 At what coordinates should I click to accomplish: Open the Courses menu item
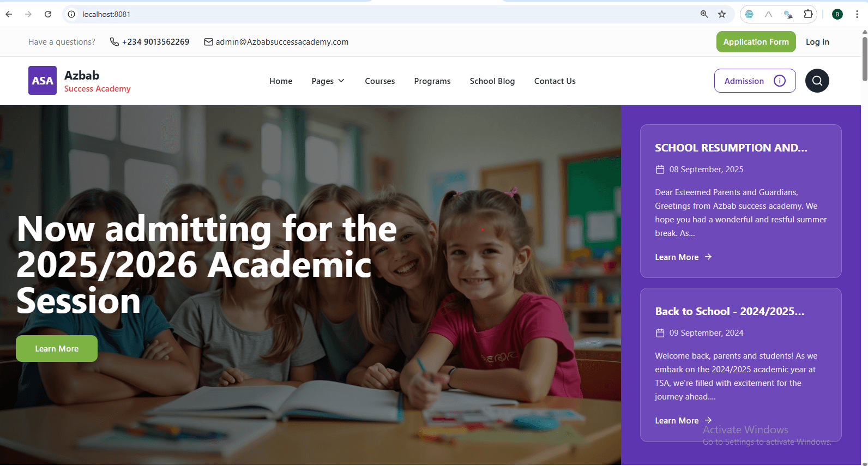tap(380, 81)
